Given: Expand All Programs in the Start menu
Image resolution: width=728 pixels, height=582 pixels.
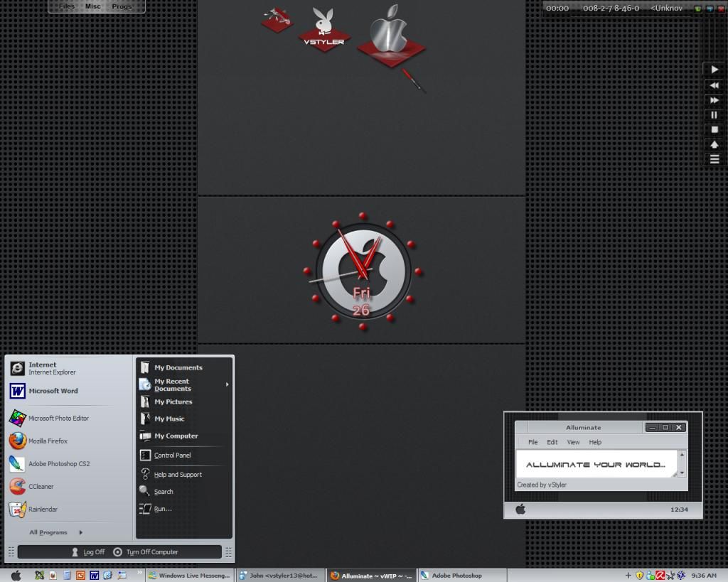Looking at the screenshot, I should tap(55, 532).
